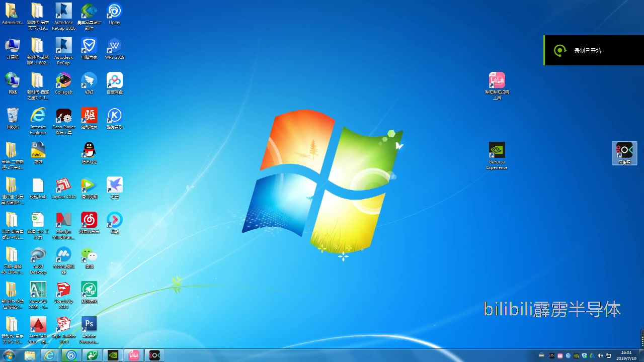Open the Administrator user folder icon

12,14
